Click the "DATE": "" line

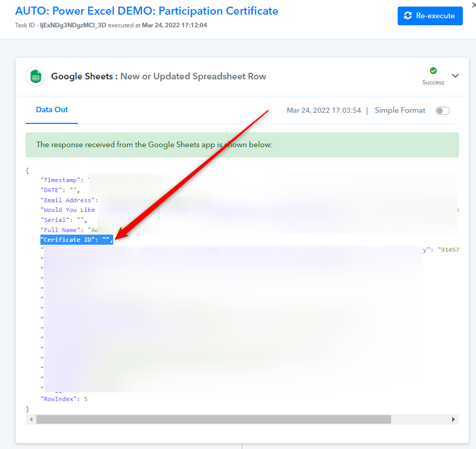(60, 190)
